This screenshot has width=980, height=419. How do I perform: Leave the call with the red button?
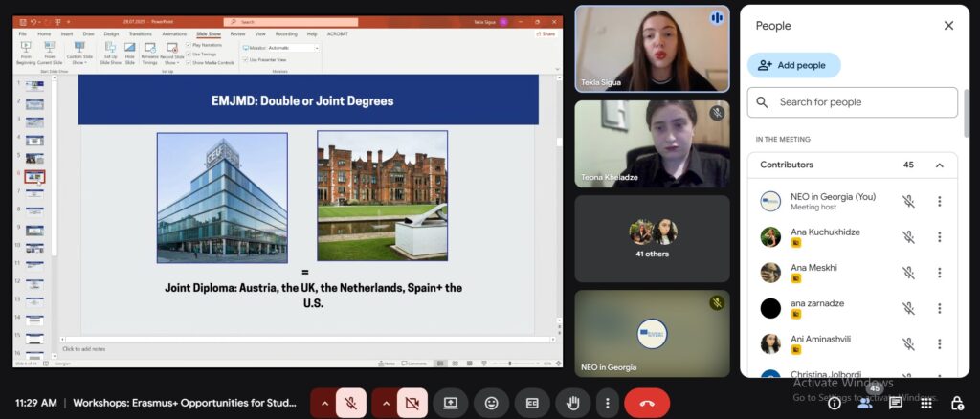click(x=647, y=404)
